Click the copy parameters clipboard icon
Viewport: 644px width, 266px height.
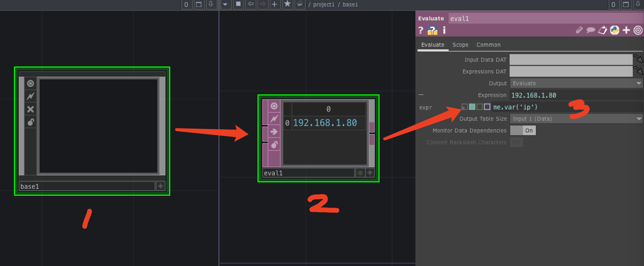click(x=602, y=30)
